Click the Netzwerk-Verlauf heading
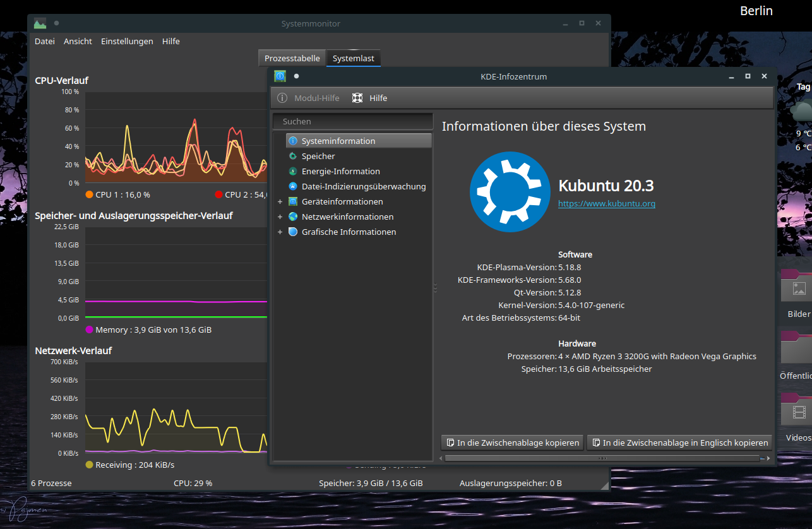812x529 pixels. click(x=73, y=350)
